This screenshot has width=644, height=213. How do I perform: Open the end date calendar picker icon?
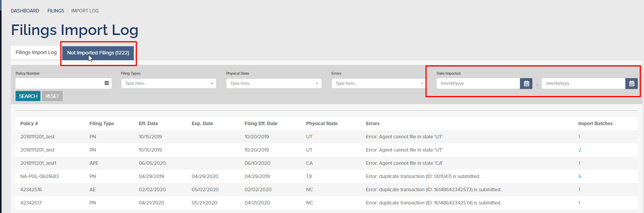(x=631, y=84)
